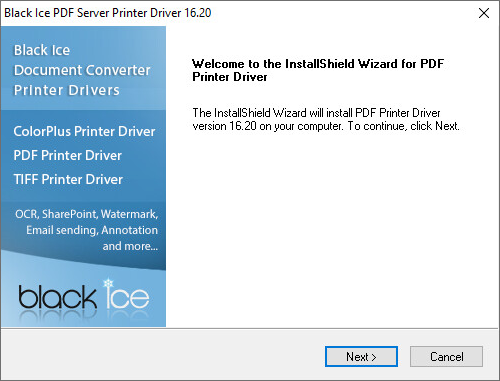Click the word "black" in the logo

coord(57,297)
